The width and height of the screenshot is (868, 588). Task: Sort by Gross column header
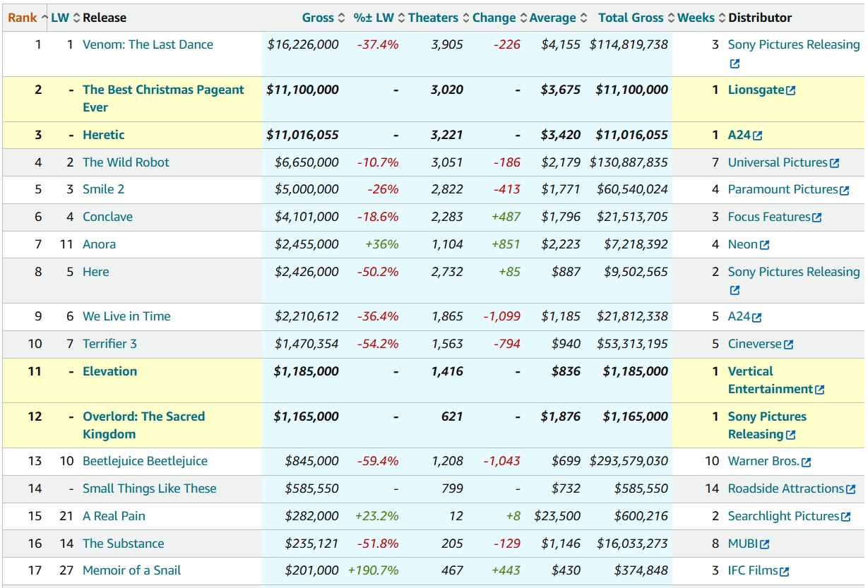(323, 18)
